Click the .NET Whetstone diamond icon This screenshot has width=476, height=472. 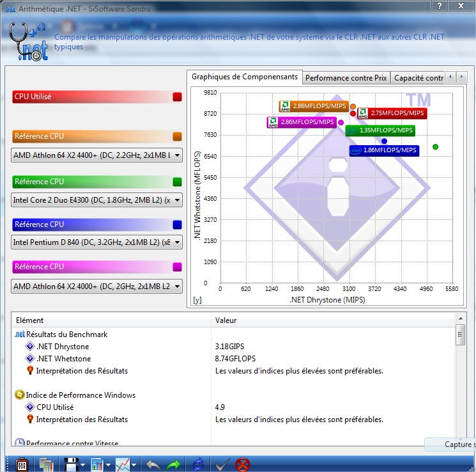(x=30, y=358)
